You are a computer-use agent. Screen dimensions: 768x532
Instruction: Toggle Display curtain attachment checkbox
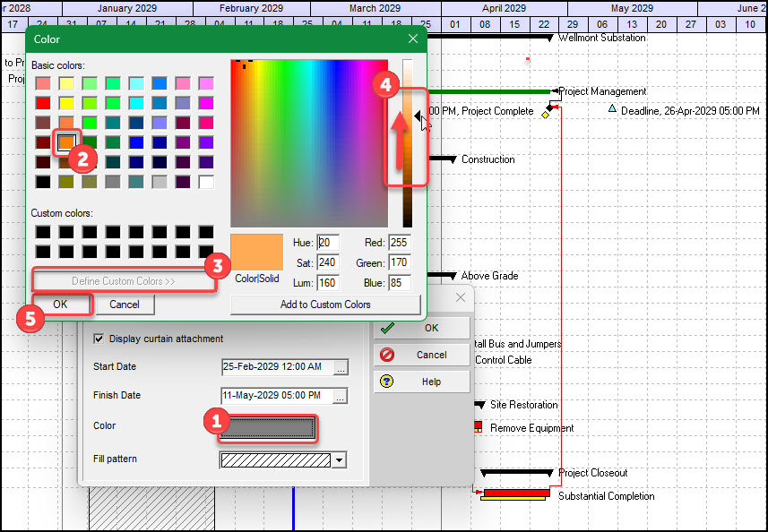click(99, 339)
